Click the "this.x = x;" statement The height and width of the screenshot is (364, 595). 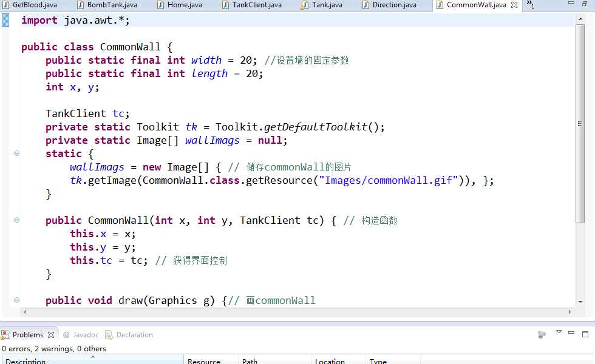(103, 234)
